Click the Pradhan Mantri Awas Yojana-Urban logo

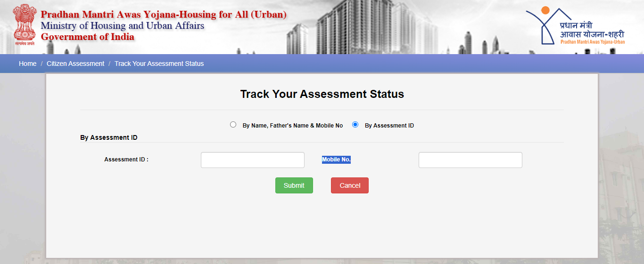pos(575,26)
